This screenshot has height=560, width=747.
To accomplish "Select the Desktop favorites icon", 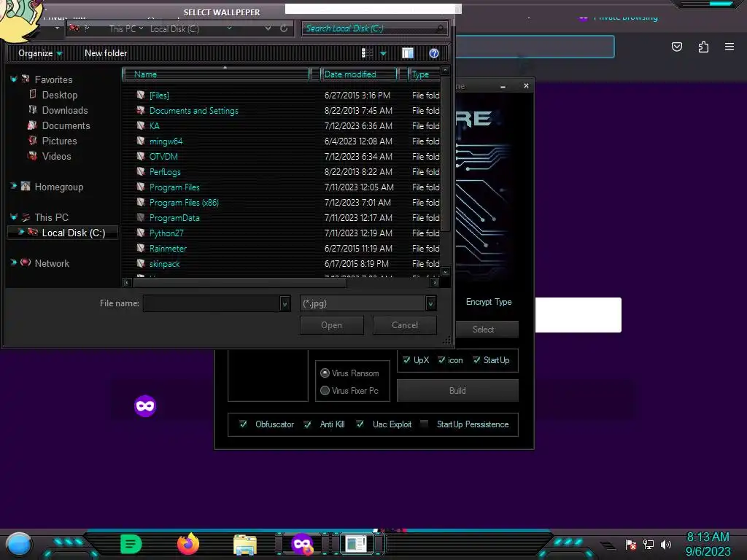I will (33, 94).
